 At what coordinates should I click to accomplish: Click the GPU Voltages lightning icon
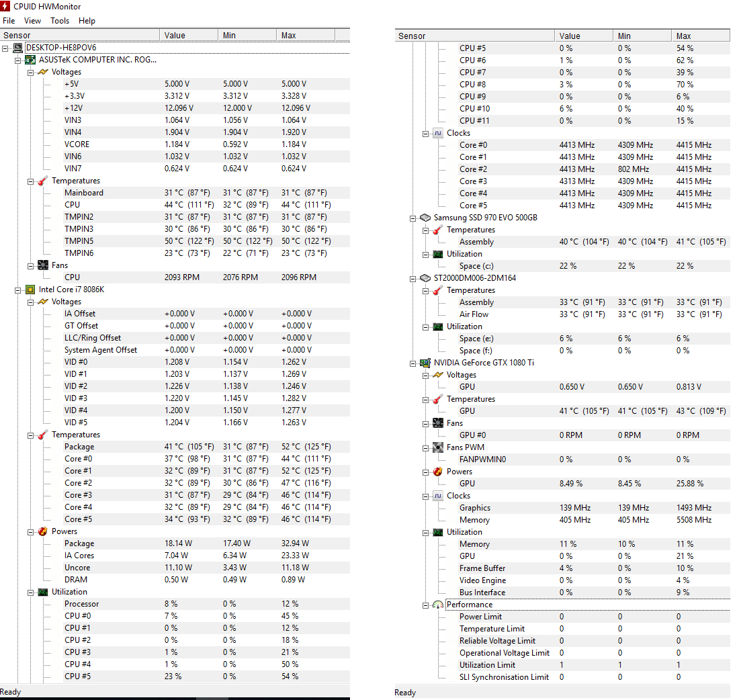438,375
